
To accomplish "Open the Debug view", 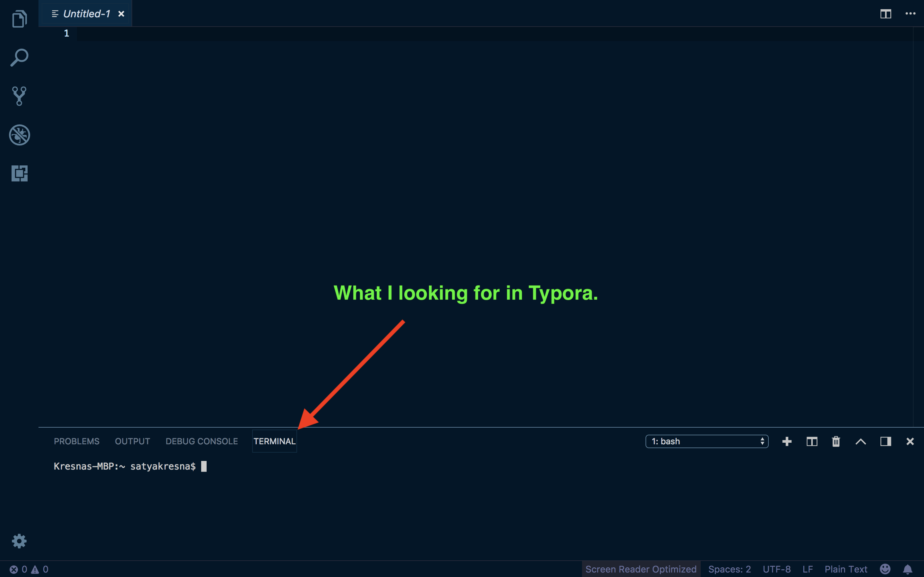I will (x=19, y=135).
